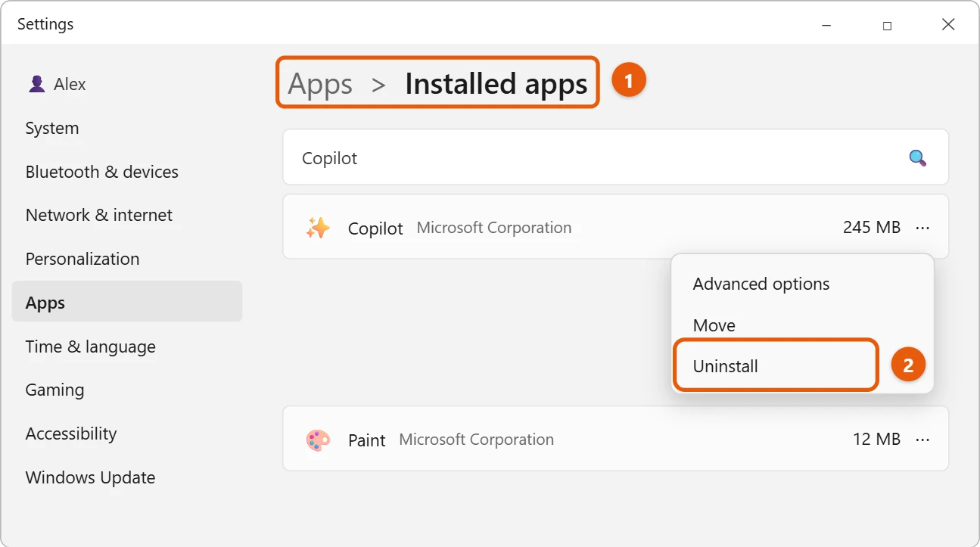Maximize the Settings window
Image resolution: width=980 pixels, height=547 pixels.
(x=887, y=25)
